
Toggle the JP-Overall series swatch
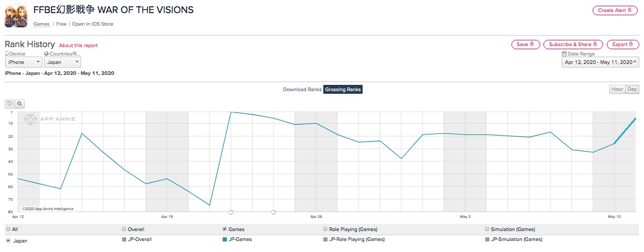click(x=124, y=239)
